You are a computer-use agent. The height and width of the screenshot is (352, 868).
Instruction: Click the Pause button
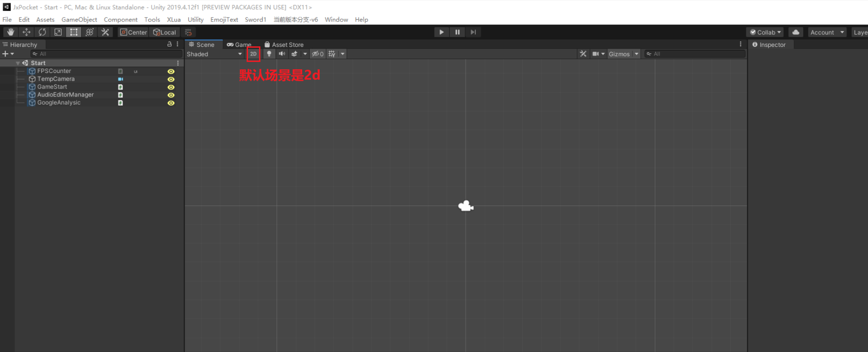(457, 32)
